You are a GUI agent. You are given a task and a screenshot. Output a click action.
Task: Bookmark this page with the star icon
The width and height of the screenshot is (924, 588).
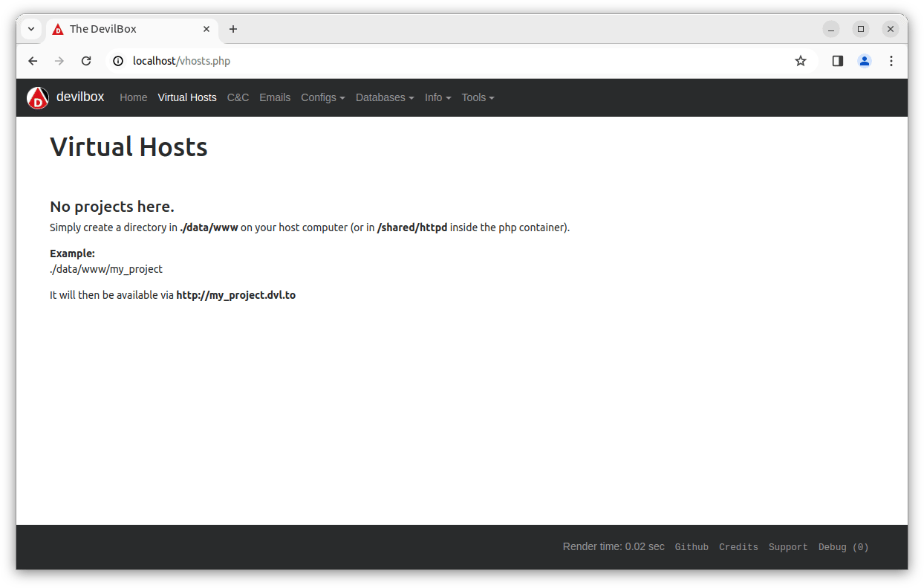[800, 61]
